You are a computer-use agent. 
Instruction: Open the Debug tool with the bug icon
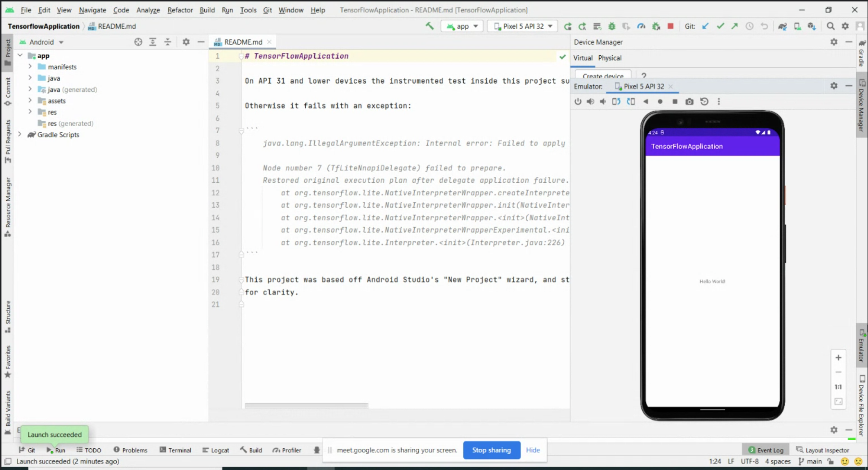611,26
